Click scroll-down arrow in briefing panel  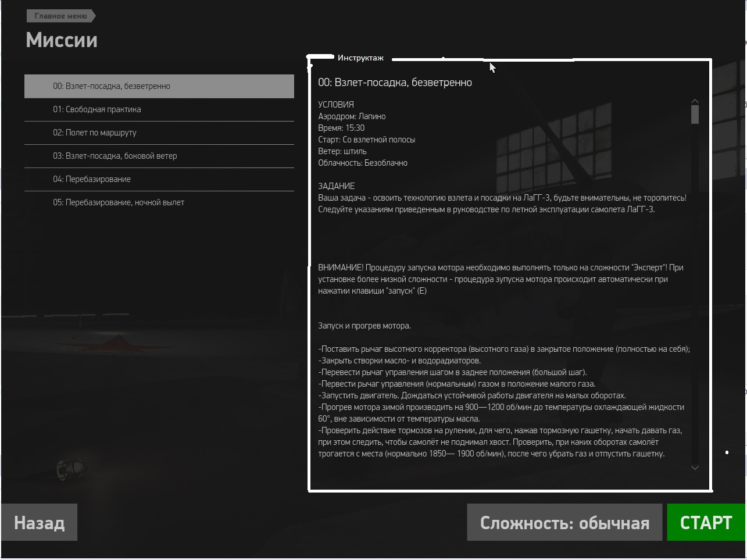point(695,468)
